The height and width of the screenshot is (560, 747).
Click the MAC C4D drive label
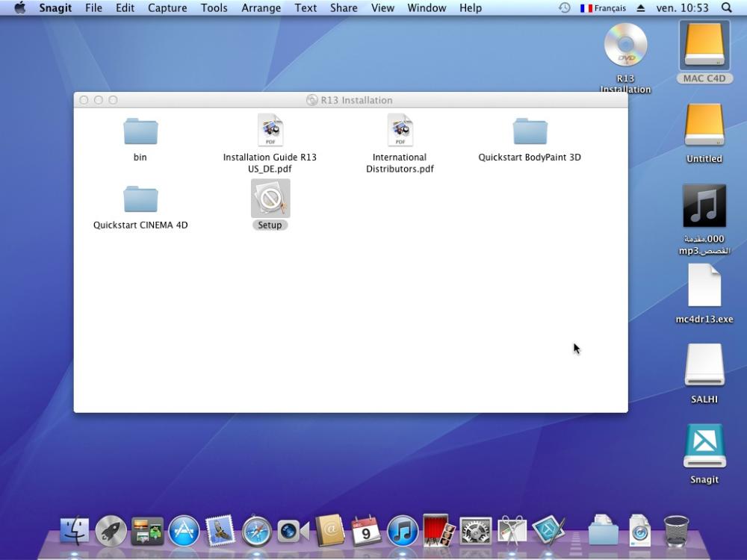[x=704, y=78]
